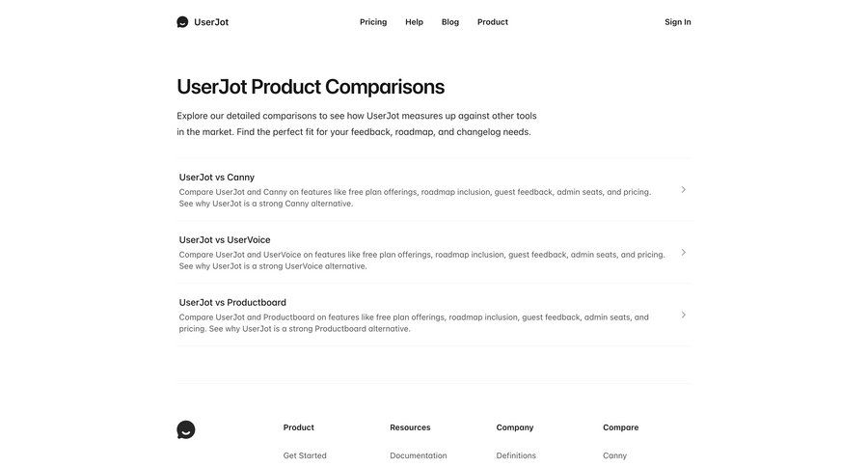This screenshot has height=467, width=868.
Task: Expand the UserJot vs Productboard chevron
Action: [683, 316]
